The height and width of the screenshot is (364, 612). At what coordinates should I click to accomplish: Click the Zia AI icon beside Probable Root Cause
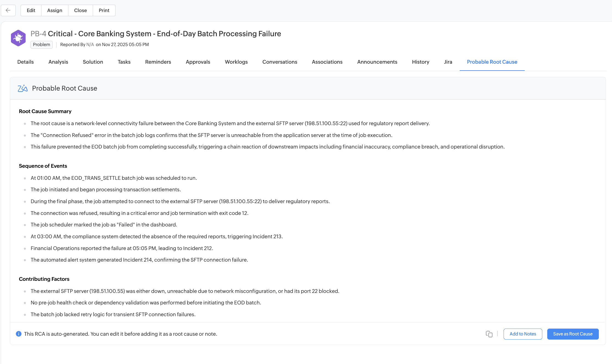pyautogui.click(x=23, y=88)
